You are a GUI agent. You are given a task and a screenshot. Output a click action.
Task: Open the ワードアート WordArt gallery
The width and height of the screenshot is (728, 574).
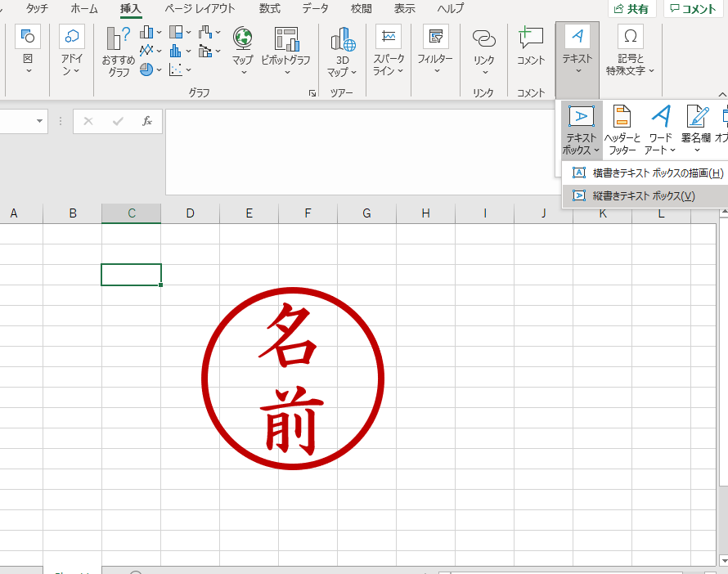pyautogui.click(x=660, y=130)
